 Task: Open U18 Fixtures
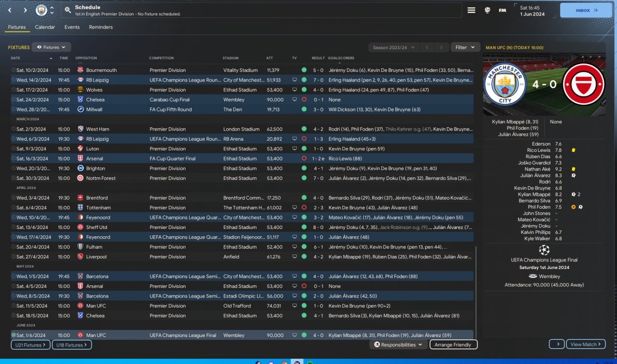point(72,345)
